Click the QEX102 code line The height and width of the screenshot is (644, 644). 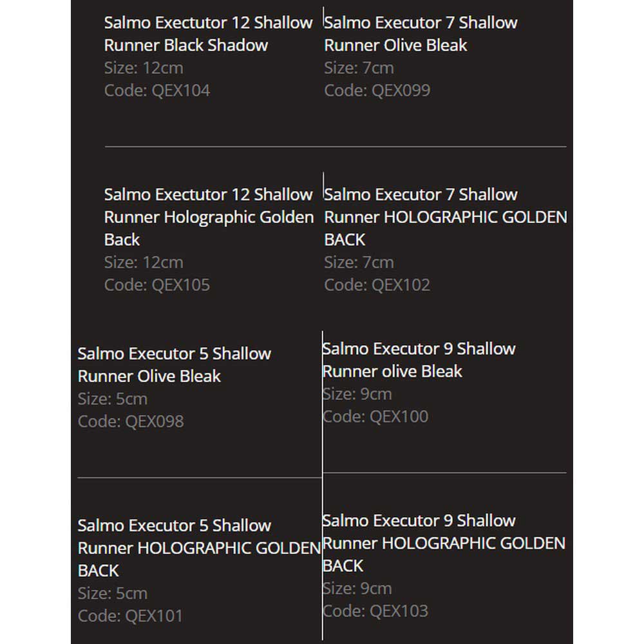(377, 285)
